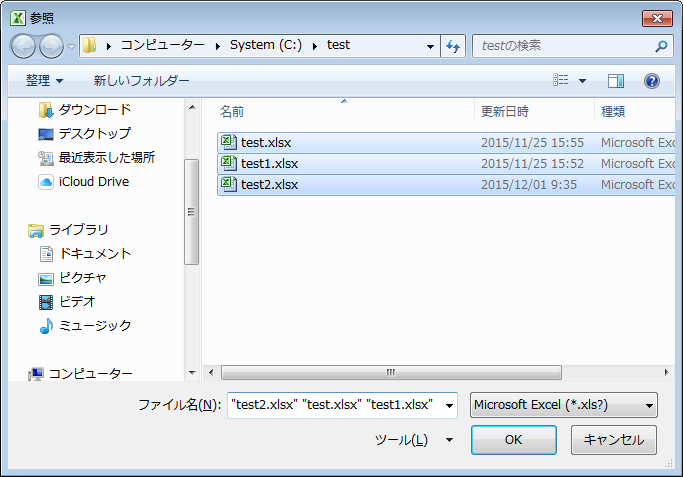Click the horizontal scrollbar in file list
683x477 pixels.
pyautogui.click(x=391, y=372)
